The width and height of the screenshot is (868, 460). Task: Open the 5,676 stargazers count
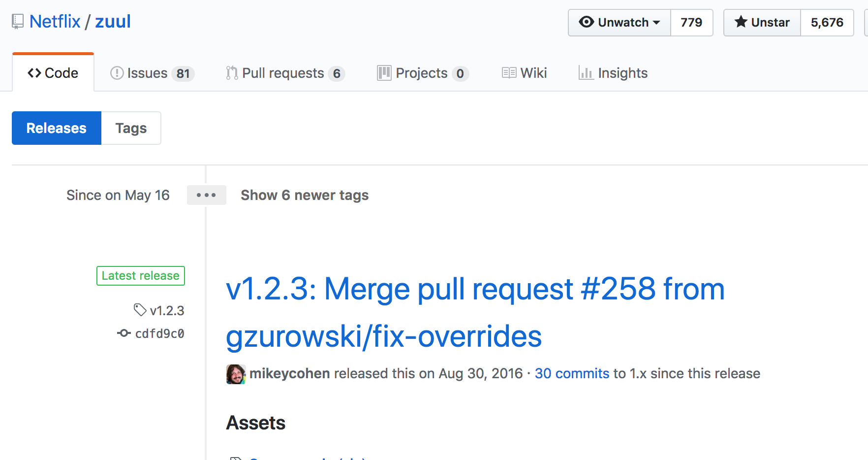tap(827, 23)
